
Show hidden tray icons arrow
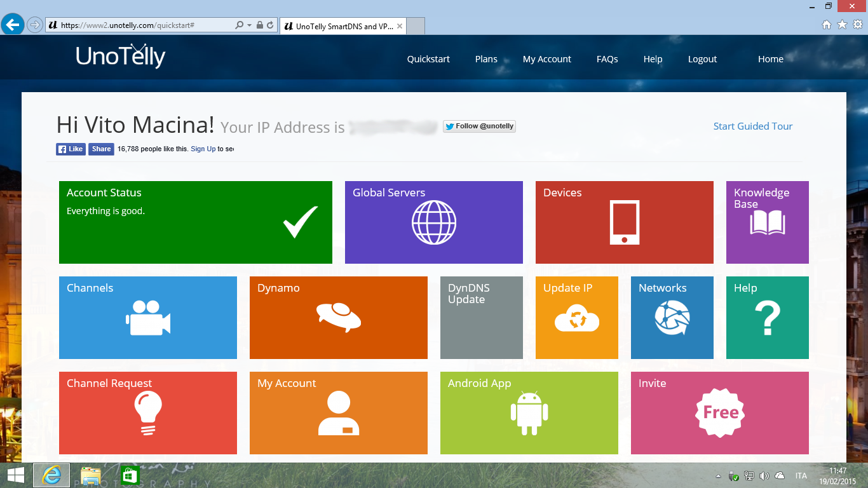pyautogui.click(x=718, y=476)
